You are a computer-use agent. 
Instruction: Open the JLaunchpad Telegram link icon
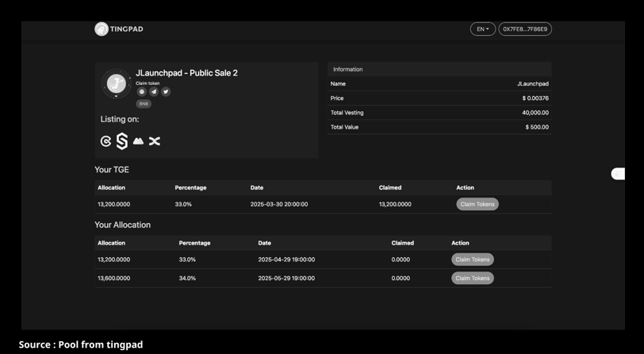[x=154, y=92]
